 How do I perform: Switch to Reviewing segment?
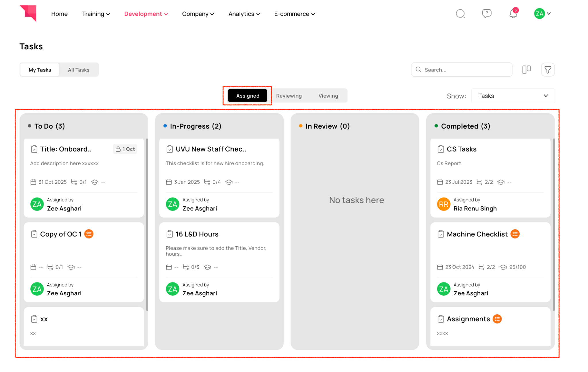tap(289, 96)
